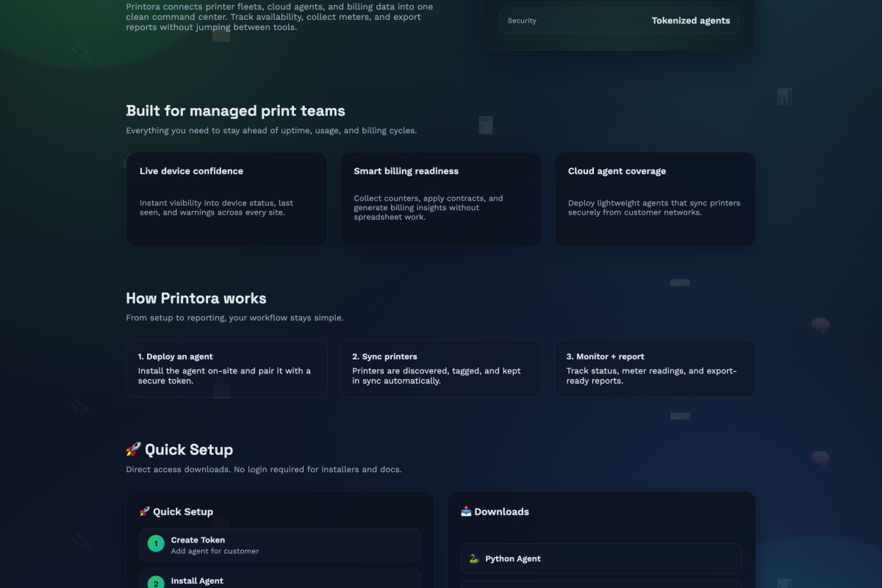The height and width of the screenshot is (588, 882).
Task: Select the Python snake icon in Downloads
Action: [x=474, y=559]
